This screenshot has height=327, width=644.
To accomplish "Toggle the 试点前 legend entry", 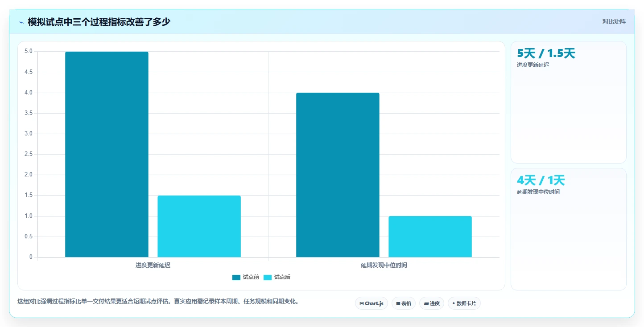I will pos(246,277).
